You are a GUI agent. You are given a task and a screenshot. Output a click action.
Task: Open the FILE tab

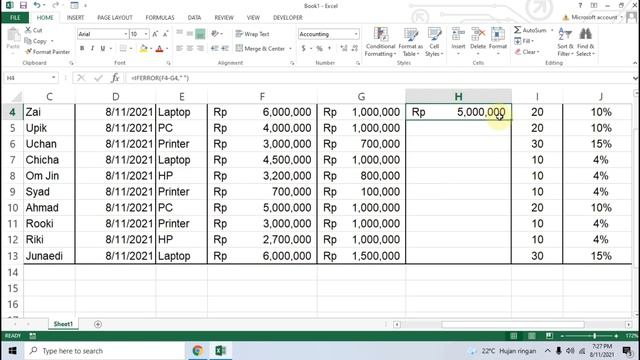coord(15,18)
